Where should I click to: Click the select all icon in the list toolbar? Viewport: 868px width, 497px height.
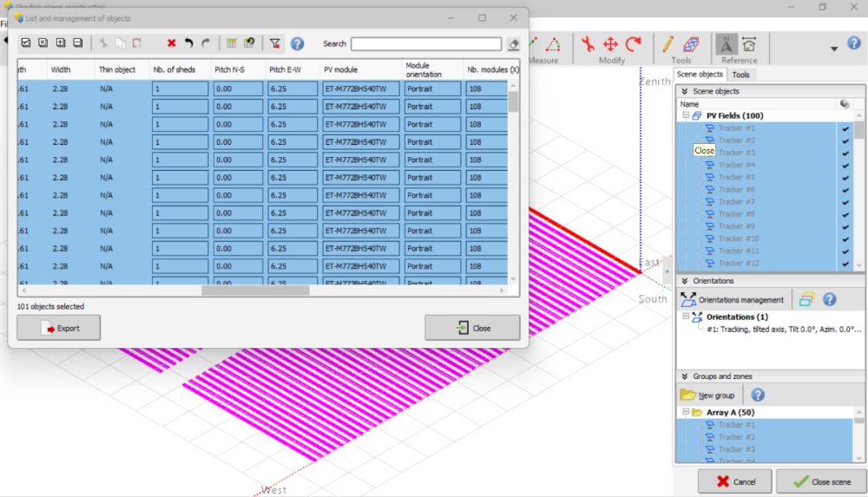point(25,43)
